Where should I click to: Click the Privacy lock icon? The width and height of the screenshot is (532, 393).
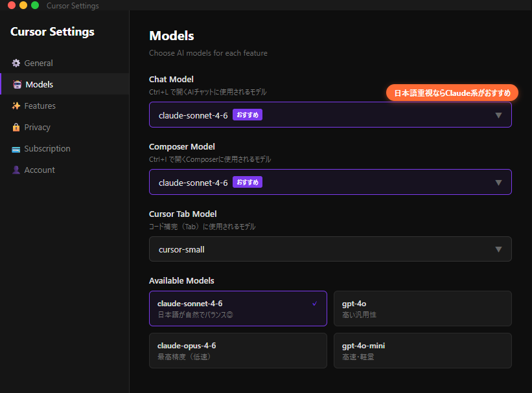point(16,128)
